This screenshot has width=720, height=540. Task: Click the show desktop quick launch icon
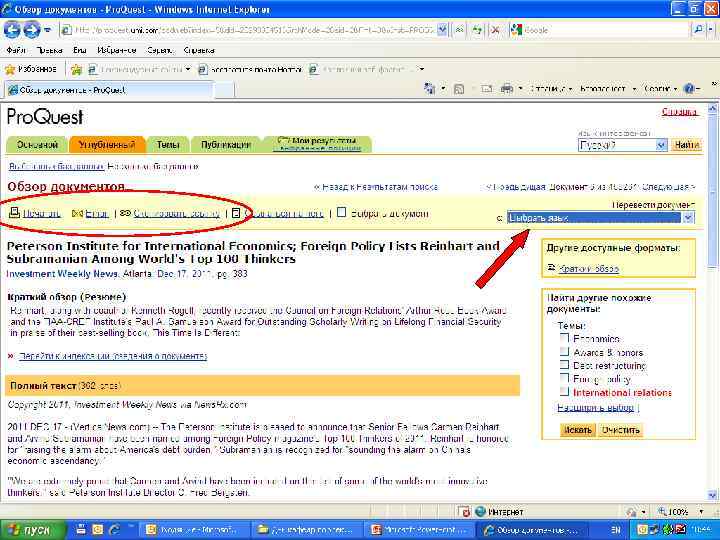81,529
